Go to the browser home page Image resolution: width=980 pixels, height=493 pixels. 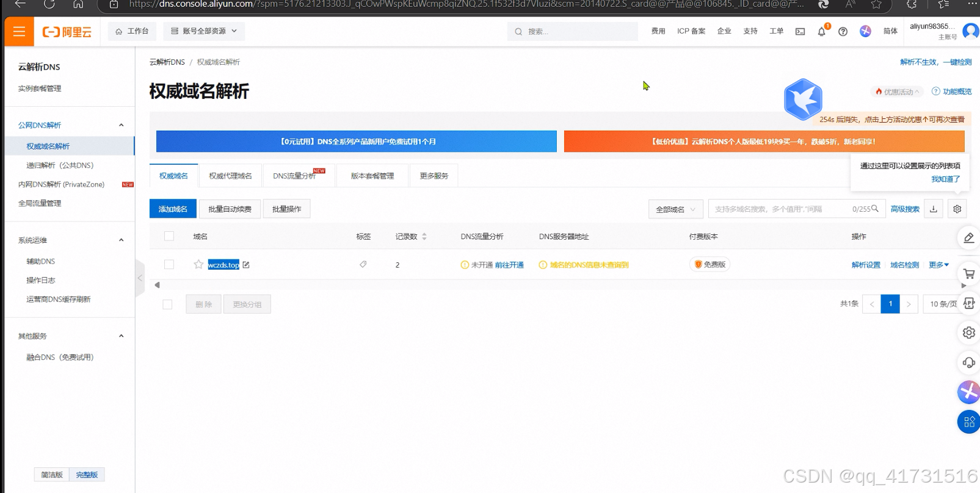coord(78,4)
